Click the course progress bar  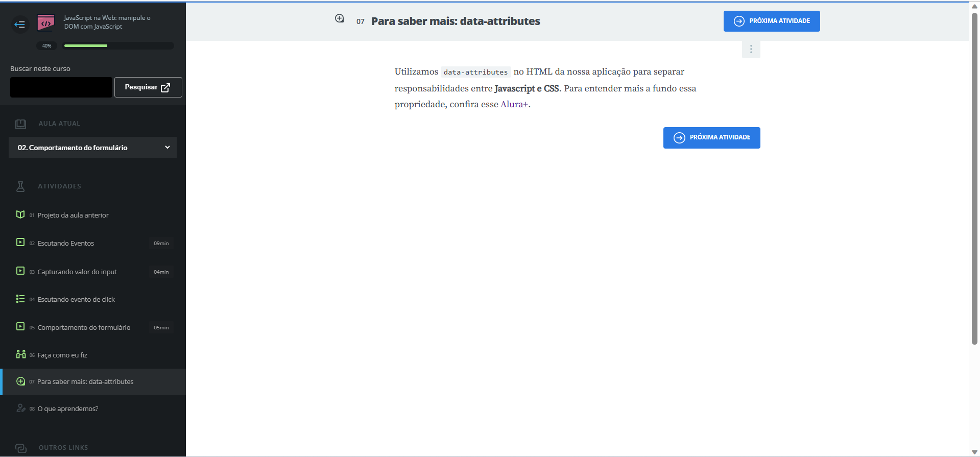118,46
